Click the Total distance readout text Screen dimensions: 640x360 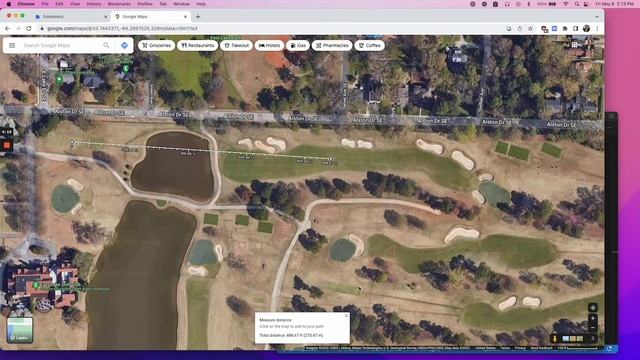291,335
